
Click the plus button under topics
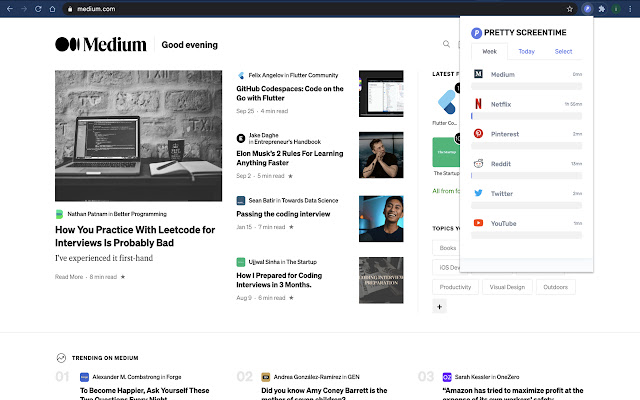(x=440, y=307)
